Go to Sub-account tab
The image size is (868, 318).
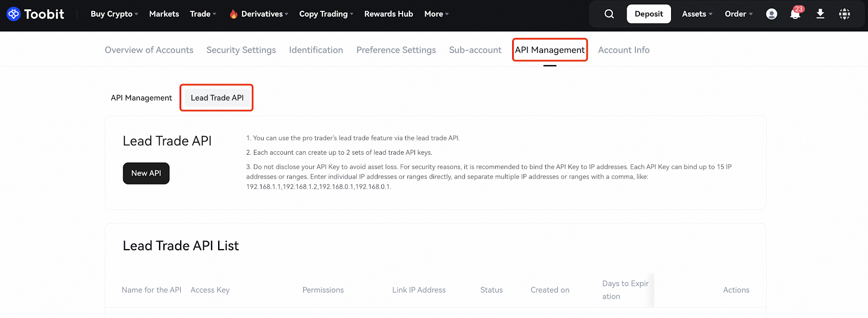click(x=475, y=50)
